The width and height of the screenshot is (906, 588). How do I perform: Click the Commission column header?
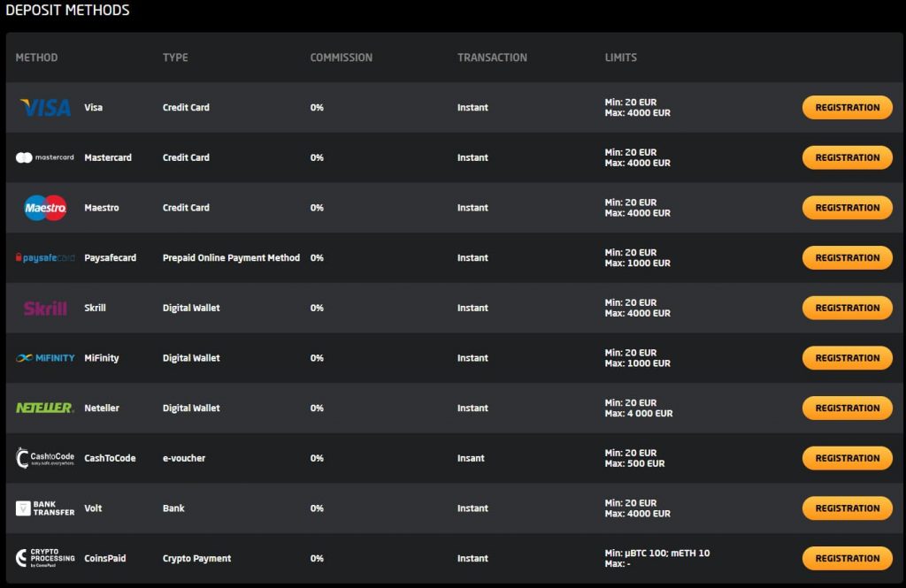(x=341, y=57)
